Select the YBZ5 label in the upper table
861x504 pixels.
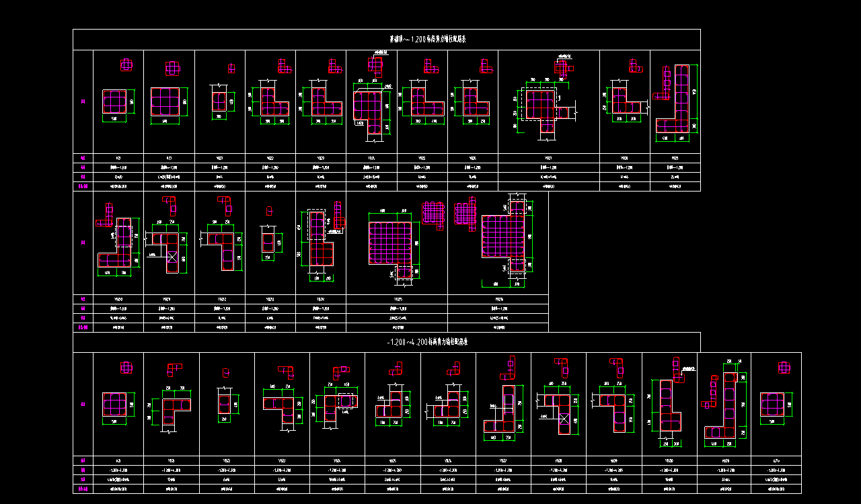coord(422,159)
